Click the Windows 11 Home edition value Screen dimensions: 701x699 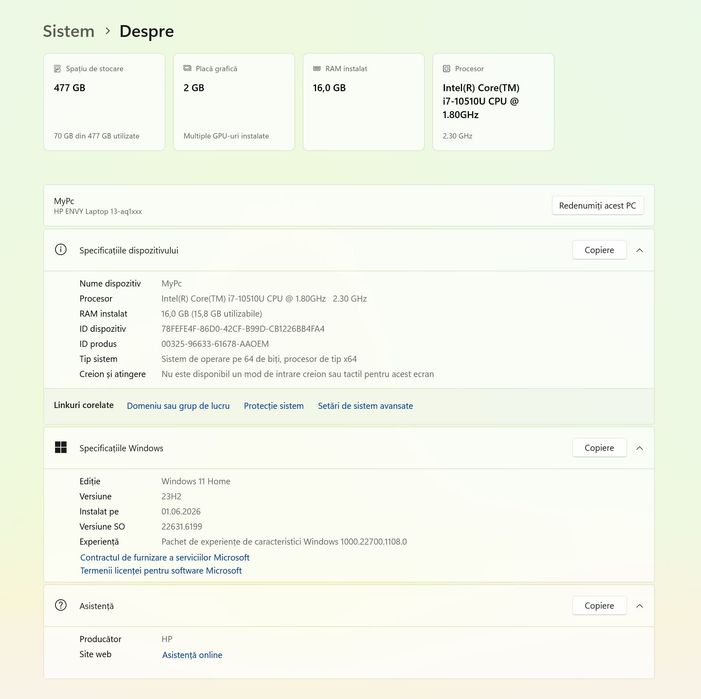coord(196,481)
